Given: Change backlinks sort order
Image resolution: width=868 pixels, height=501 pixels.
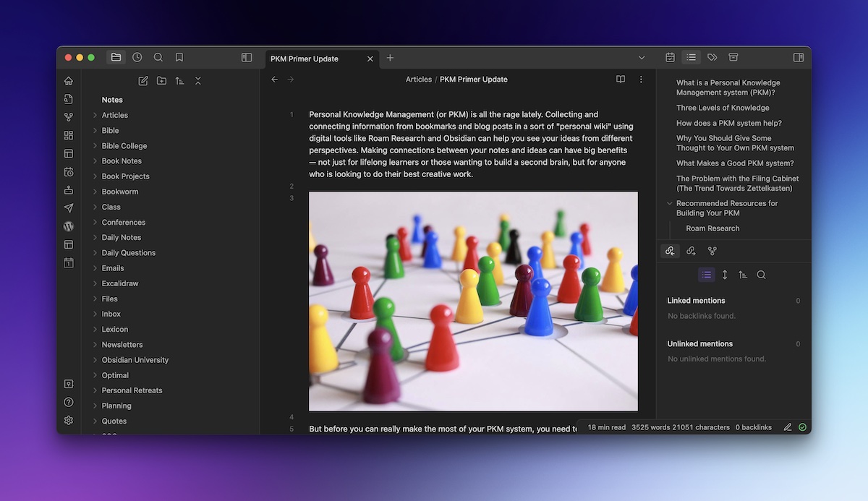Looking at the screenshot, I should [743, 275].
